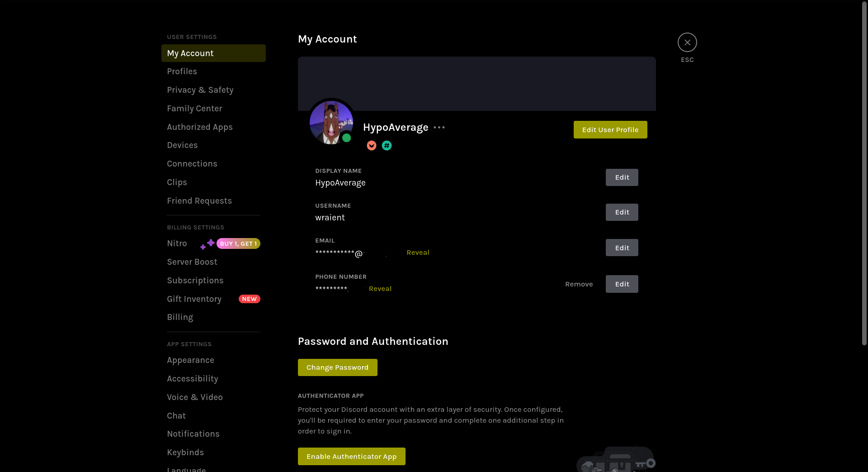This screenshot has width=868, height=472.
Task: Click the NEW badge beside Gift Inventory
Action: pyautogui.click(x=250, y=299)
